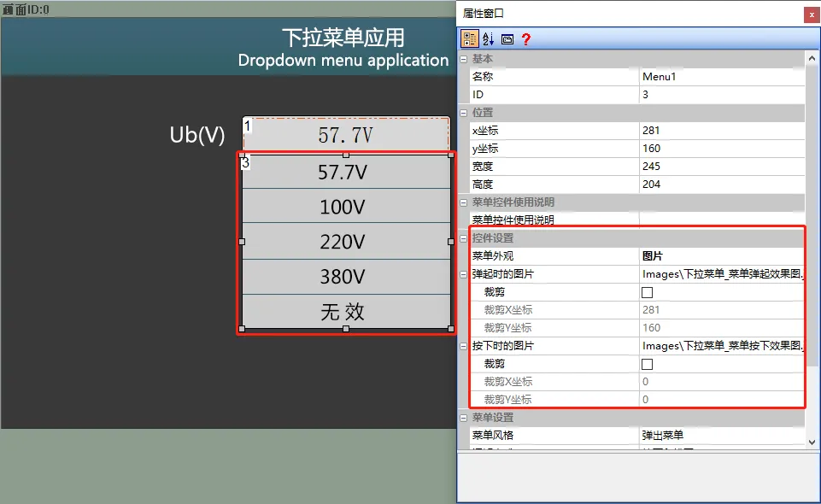The image size is (821, 504).
Task: Click the Categorized view icon in properties toolbar
Action: point(469,38)
